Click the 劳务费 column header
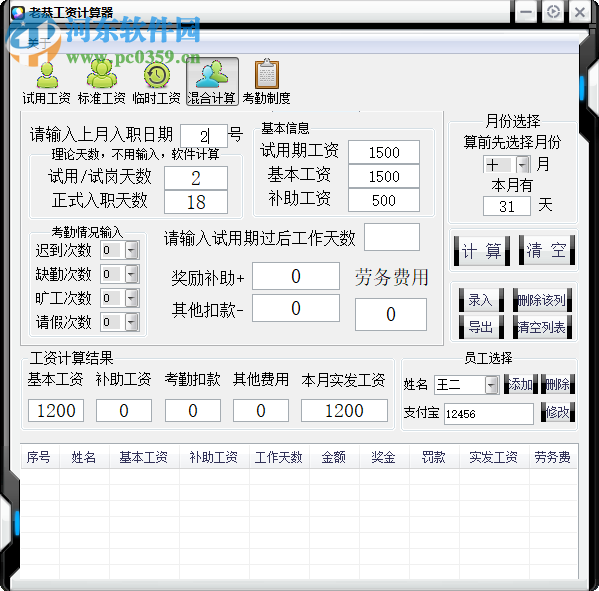 [553, 457]
